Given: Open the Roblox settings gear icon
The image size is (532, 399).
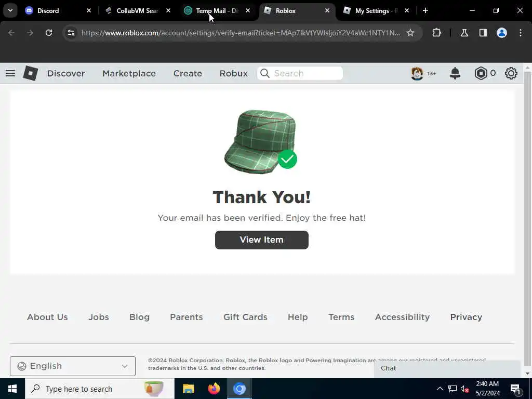Looking at the screenshot, I should coord(511,73).
